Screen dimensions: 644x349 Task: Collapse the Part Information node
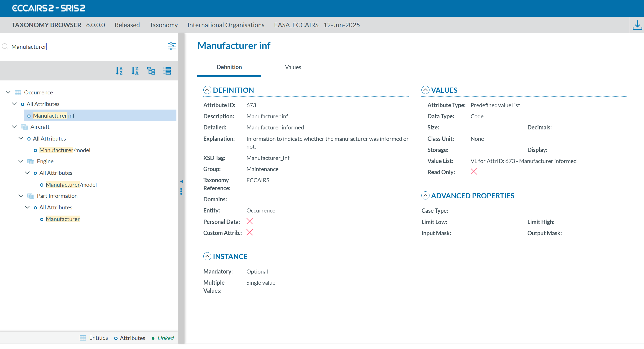pyautogui.click(x=21, y=196)
